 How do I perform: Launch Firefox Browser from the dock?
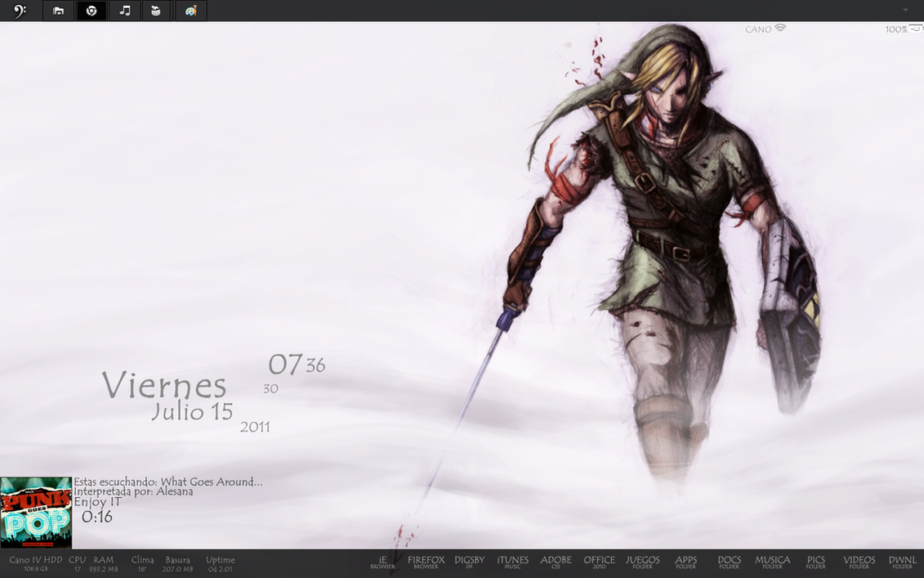click(x=426, y=562)
